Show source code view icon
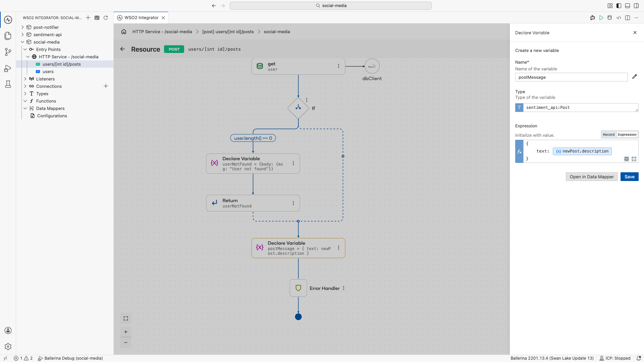644x362 pixels. coord(619,18)
